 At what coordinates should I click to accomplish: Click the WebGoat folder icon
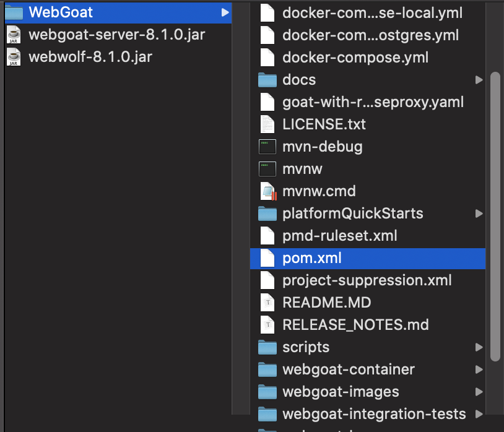pyautogui.click(x=14, y=12)
